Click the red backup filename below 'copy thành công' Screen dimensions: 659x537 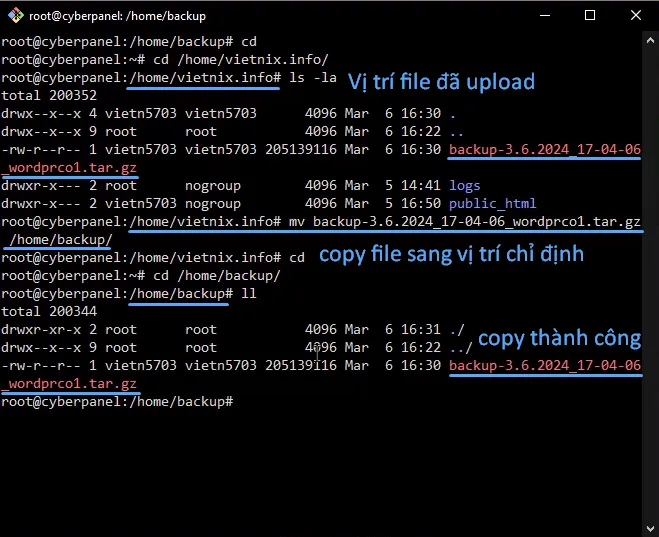click(545, 366)
